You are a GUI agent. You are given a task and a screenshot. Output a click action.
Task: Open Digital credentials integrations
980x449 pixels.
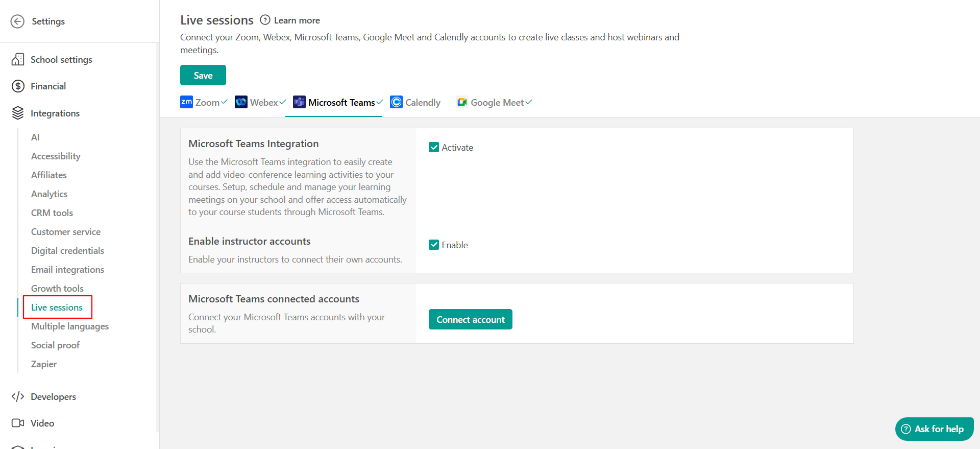click(67, 251)
